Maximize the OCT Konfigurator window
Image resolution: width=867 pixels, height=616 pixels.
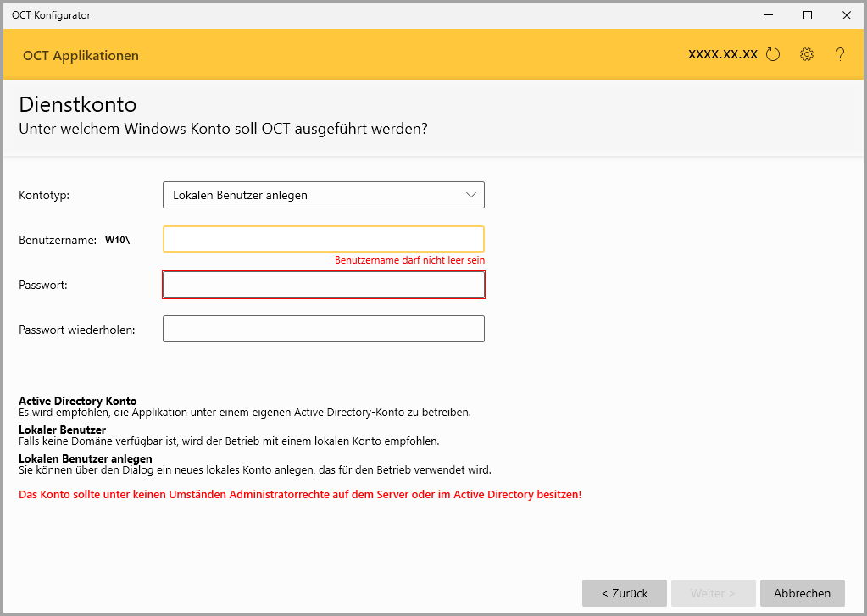pyautogui.click(x=808, y=15)
